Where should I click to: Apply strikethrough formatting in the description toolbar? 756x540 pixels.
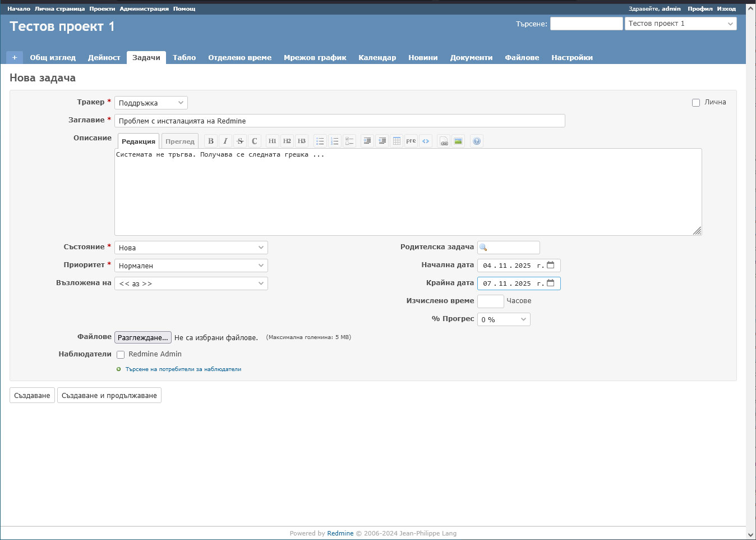(240, 141)
